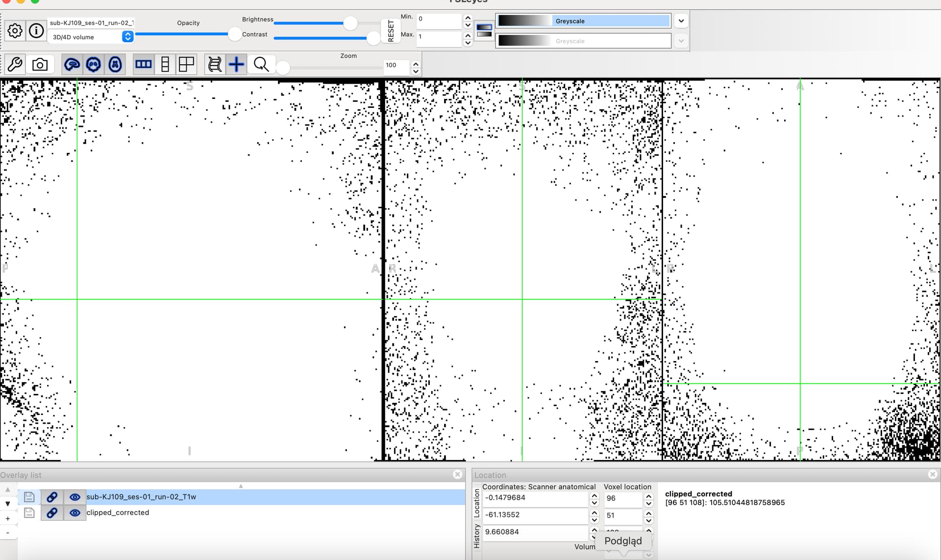941x560 pixels.
Task: Move overlay down in list
Action: pyautogui.click(x=7, y=504)
